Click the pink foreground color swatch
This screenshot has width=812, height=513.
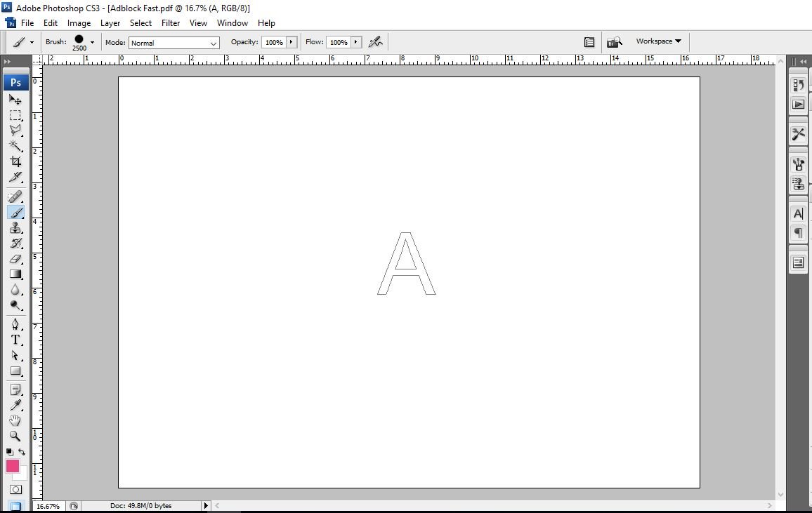click(x=13, y=466)
